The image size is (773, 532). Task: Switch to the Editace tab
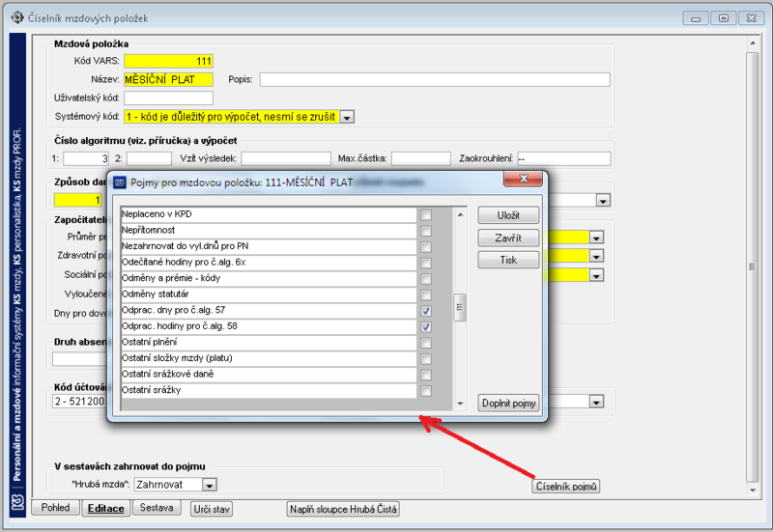point(105,508)
